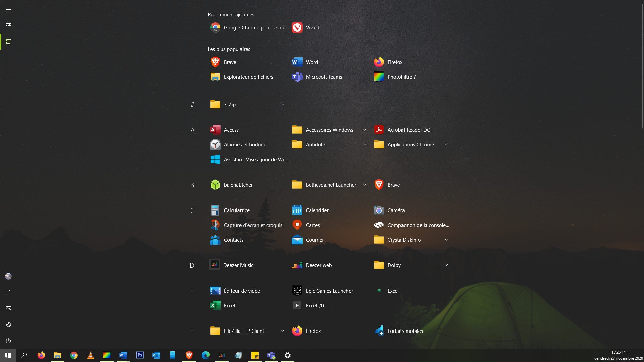Open Microsoft Edge from the taskbar
The image size is (644, 362).
[x=206, y=355]
